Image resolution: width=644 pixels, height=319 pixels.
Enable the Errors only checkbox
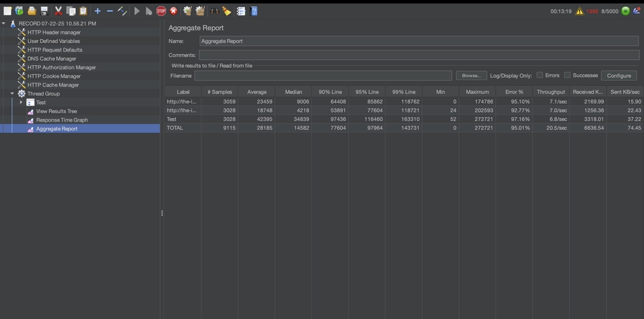click(540, 75)
